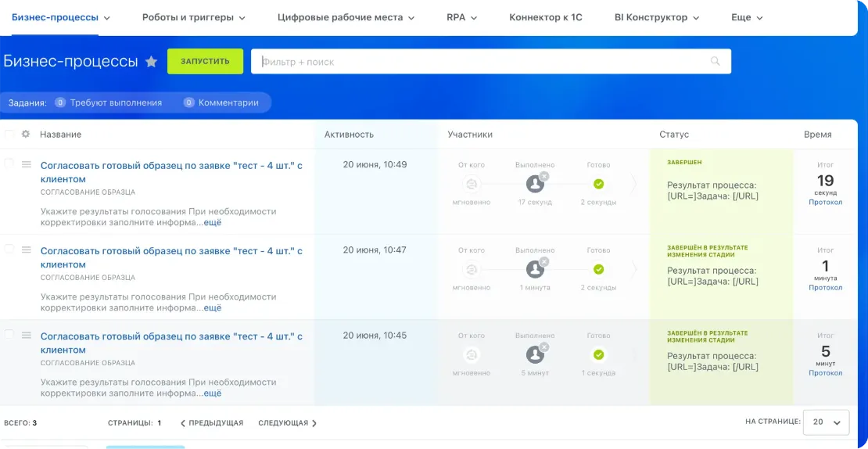The width and height of the screenshot is (868, 449).
Task: Expand the Роботы и триггеры menu
Action: point(193,17)
